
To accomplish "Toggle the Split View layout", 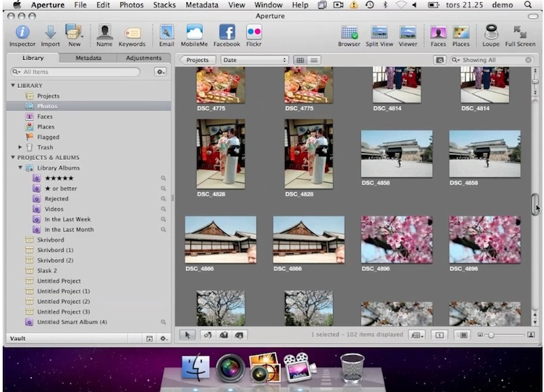I will (379, 33).
